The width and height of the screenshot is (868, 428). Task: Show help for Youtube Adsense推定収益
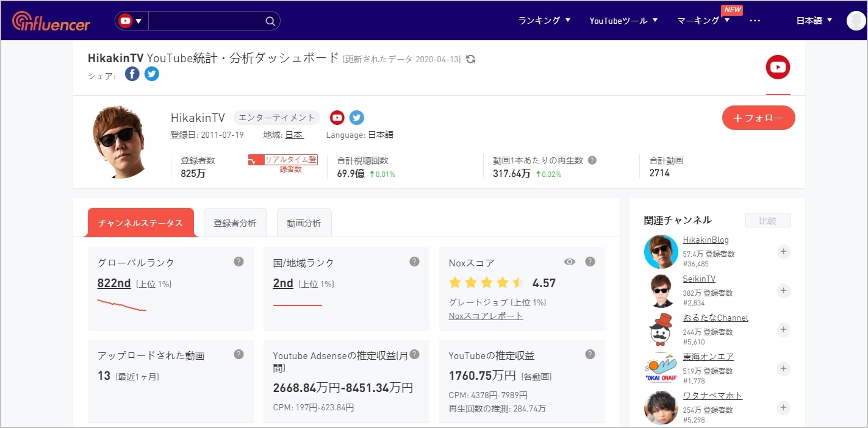(x=414, y=354)
